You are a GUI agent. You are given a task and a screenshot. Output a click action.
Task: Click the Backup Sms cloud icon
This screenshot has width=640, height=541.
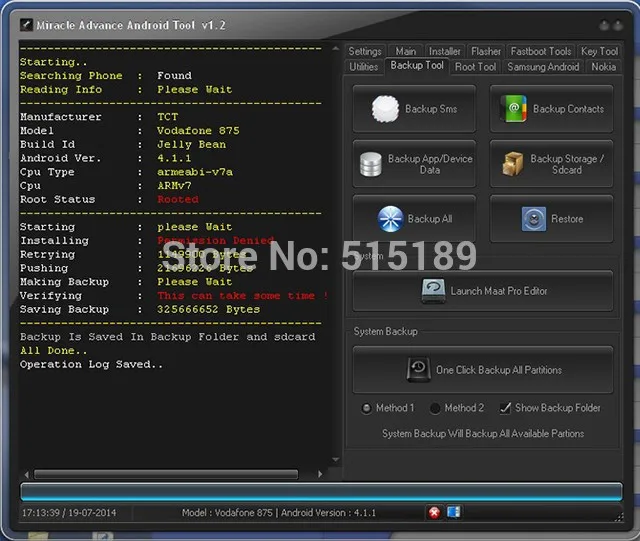tap(385, 109)
